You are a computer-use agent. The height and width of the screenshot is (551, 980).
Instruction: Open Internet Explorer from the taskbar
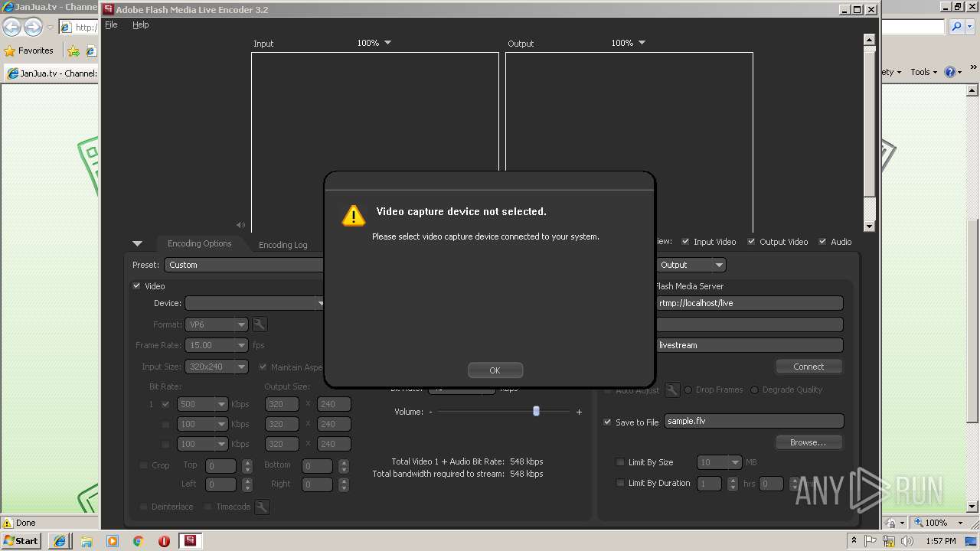60,541
